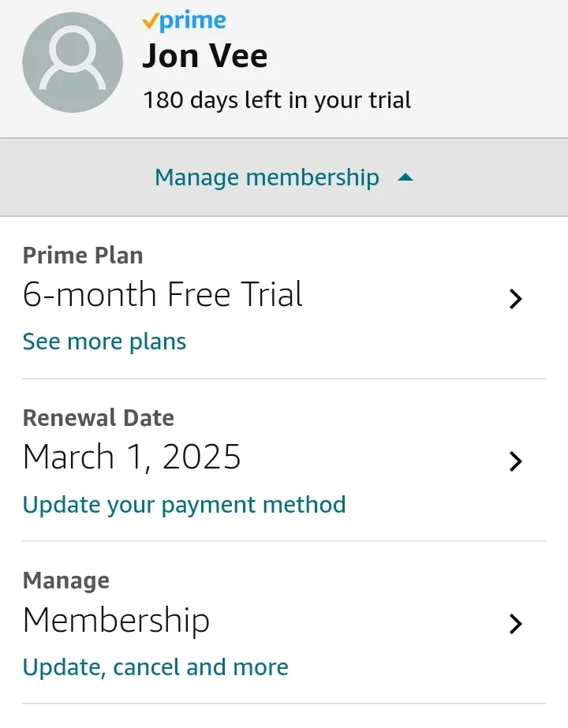Click Update, cancel and more link
568x728 pixels.
tap(155, 667)
